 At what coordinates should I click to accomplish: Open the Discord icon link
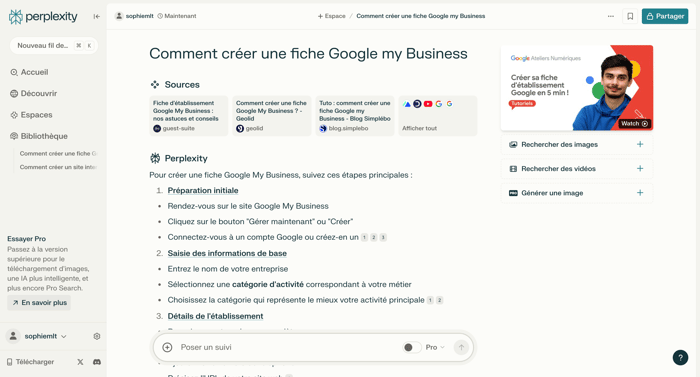coord(97,362)
